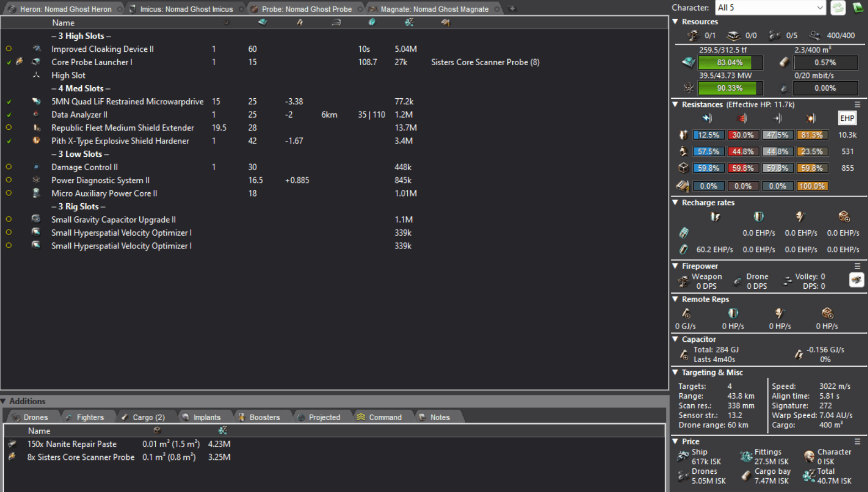
Task: Click the CPU column header icon
Action: pyautogui.click(x=262, y=23)
